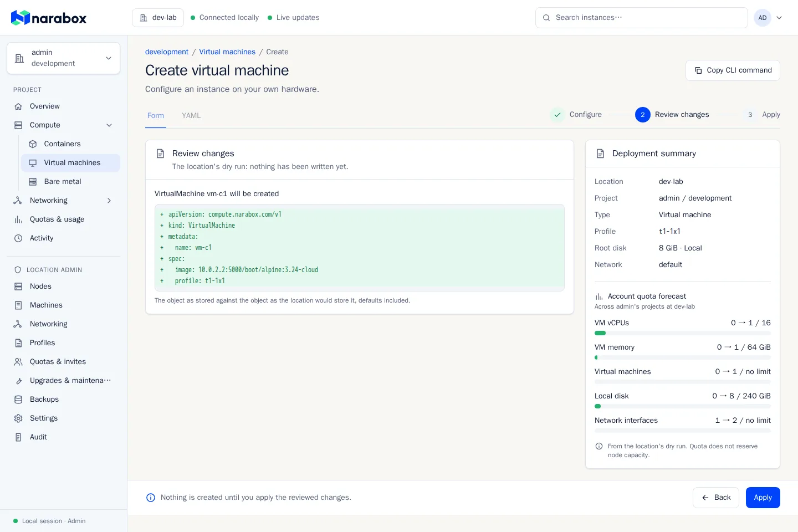
Task: Click the Nodes icon in Location Admin
Action: [x=18, y=287]
